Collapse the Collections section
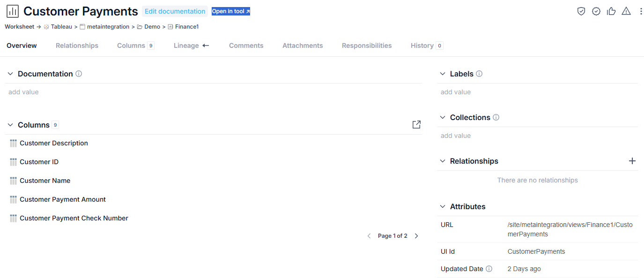This screenshot has width=644, height=280. 443,117
